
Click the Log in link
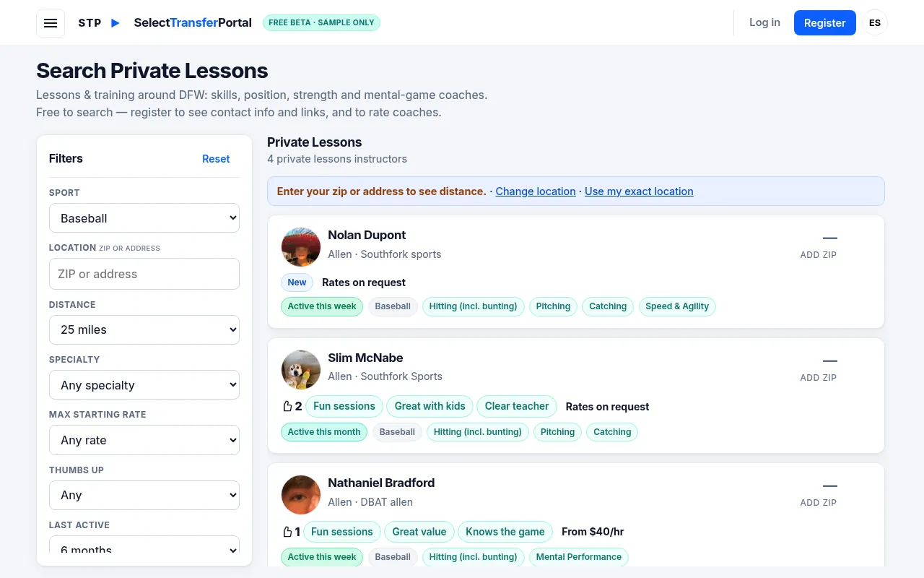pyautogui.click(x=764, y=22)
